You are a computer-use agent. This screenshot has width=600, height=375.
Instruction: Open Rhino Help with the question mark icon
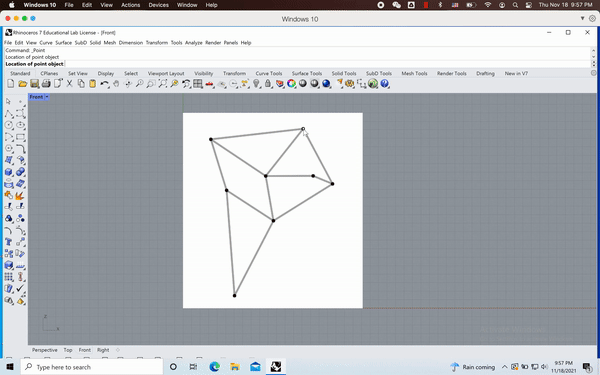tap(385, 83)
